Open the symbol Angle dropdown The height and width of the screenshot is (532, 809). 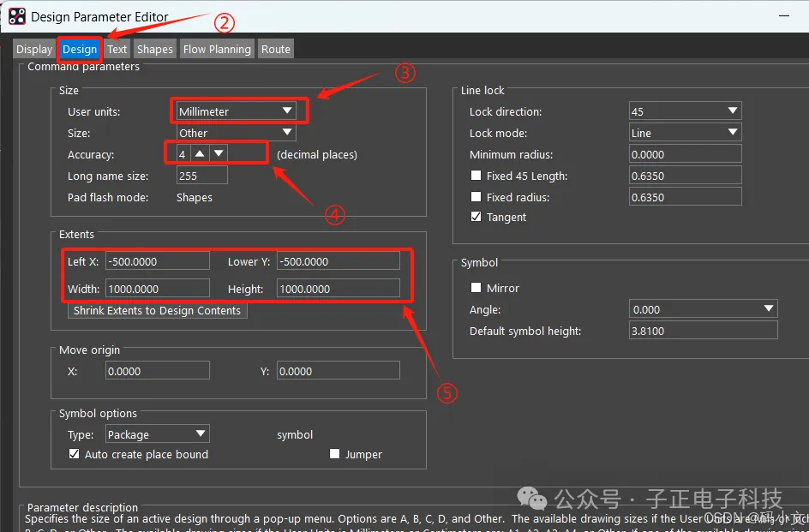703,309
